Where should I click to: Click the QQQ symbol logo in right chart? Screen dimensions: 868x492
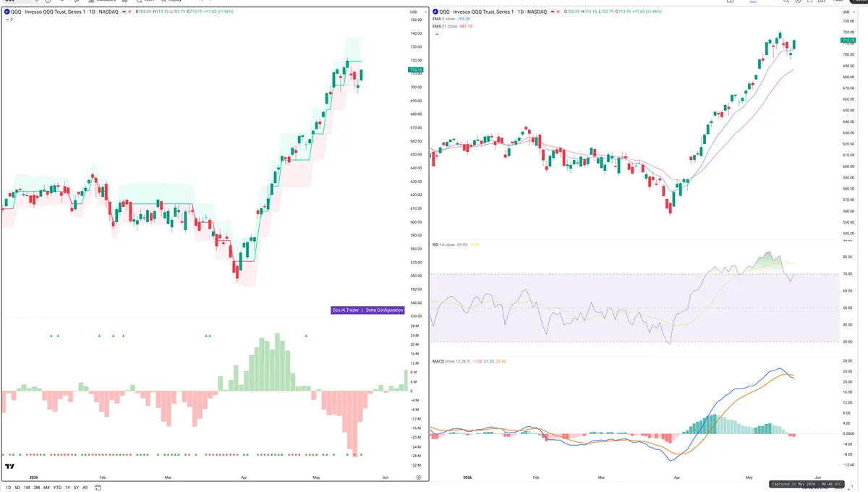[x=435, y=12]
